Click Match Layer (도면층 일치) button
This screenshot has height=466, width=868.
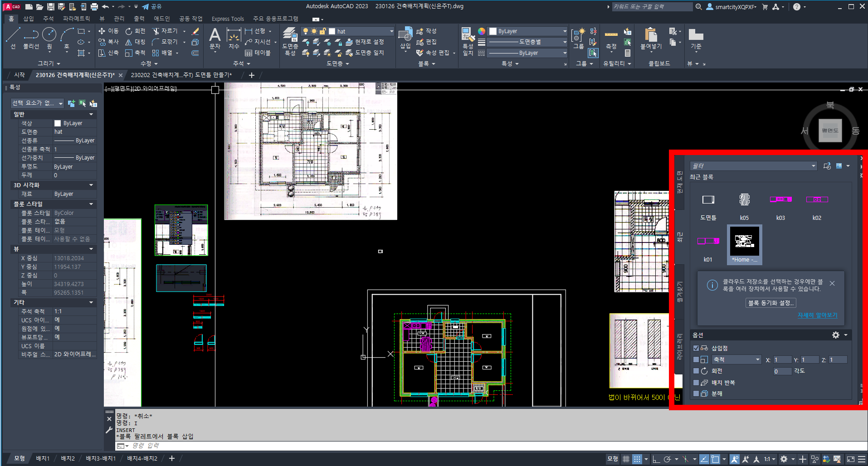tap(365, 53)
